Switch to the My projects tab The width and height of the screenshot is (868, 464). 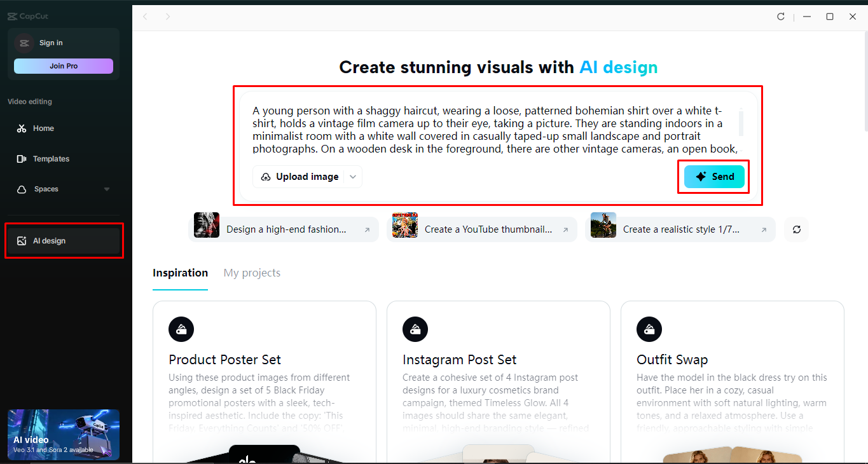(x=252, y=272)
